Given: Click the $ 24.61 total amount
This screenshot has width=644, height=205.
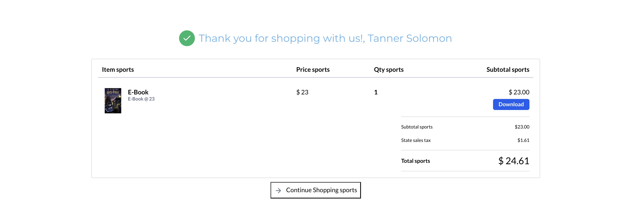Looking at the screenshot, I should (x=514, y=161).
